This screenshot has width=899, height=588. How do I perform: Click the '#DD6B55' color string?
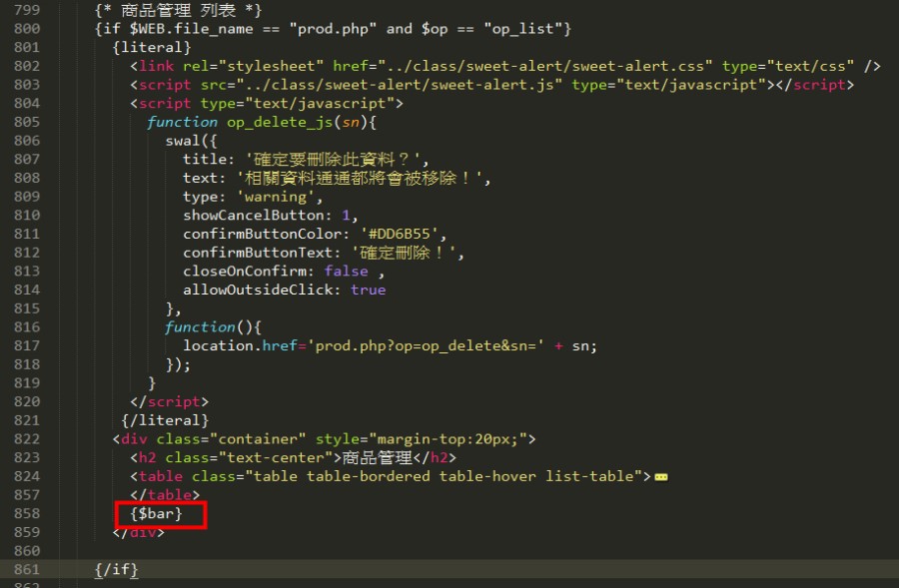399,234
